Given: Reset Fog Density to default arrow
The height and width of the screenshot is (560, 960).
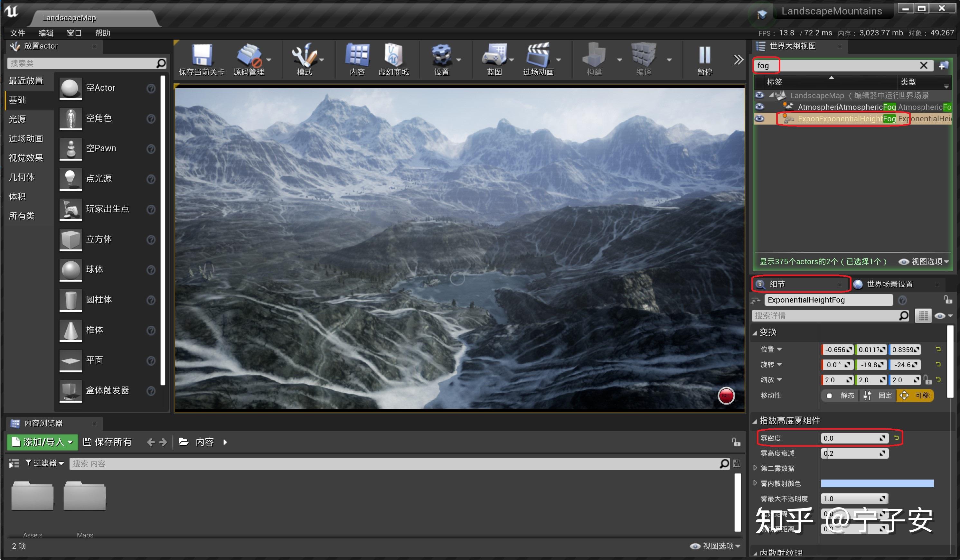Looking at the screenshot, I should pyautogui.click(x=896, y=438).
